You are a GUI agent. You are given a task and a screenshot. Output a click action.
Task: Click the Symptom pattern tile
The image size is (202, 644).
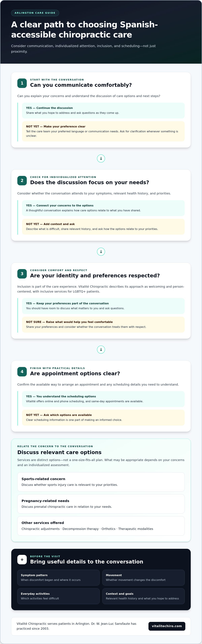[58, 578]
